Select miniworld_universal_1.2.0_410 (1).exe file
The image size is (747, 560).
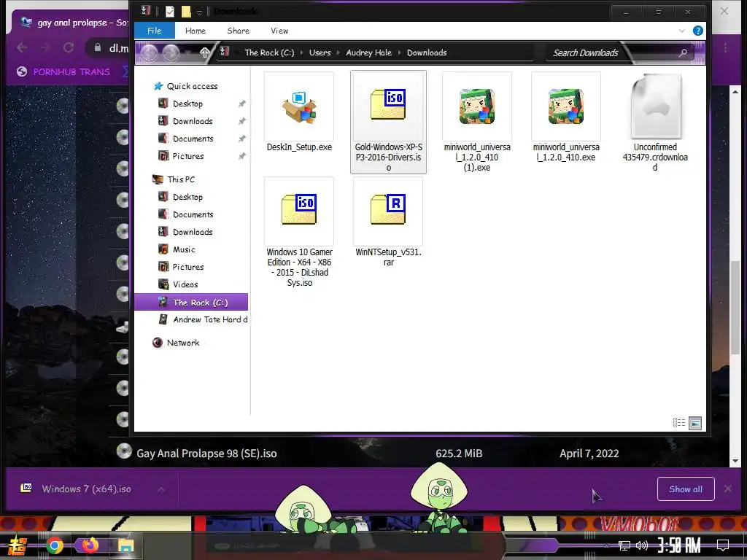477,122
